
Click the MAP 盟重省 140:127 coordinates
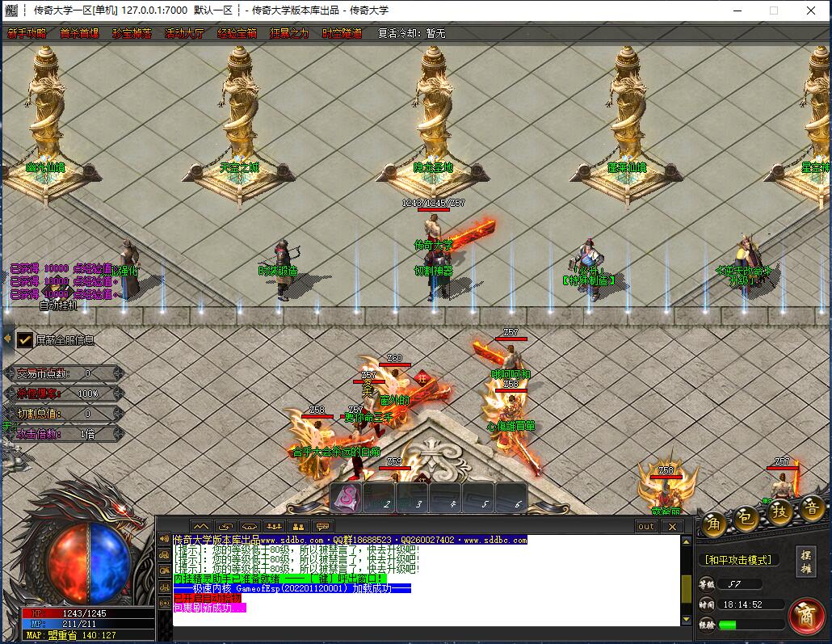click(71, 635)
